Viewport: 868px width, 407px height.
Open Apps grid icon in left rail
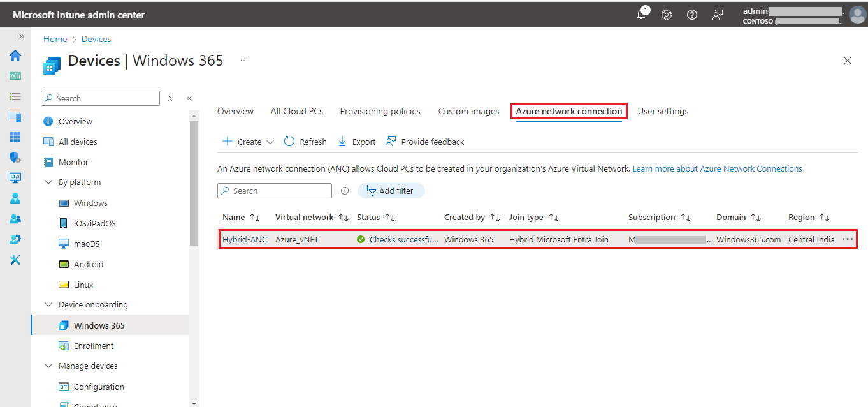[15, 137]
